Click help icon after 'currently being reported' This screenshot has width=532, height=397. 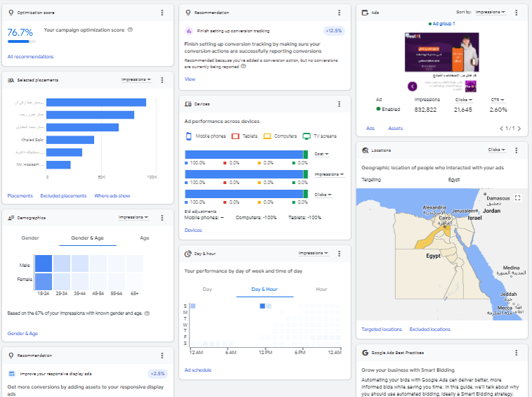244,66
